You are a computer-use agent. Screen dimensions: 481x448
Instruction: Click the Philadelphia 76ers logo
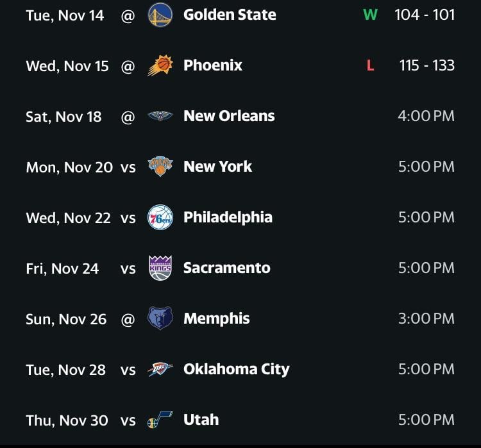coord(160,217)
